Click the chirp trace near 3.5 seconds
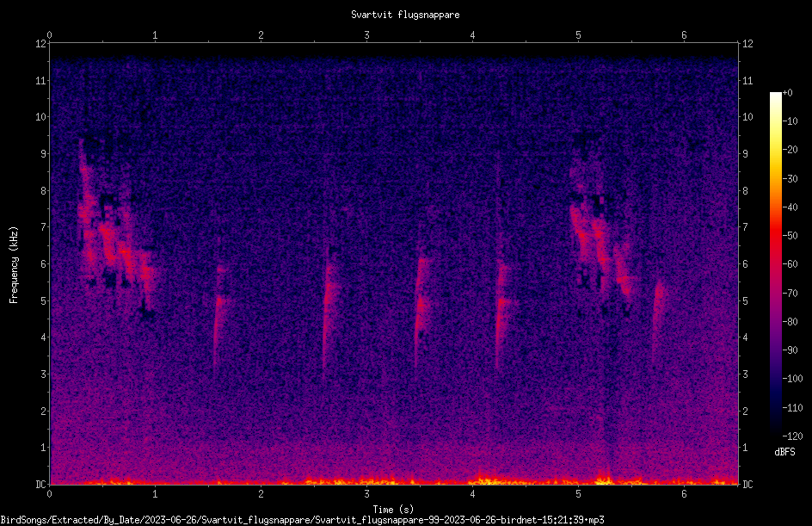812x526 pixels. (x=421, y=311)
